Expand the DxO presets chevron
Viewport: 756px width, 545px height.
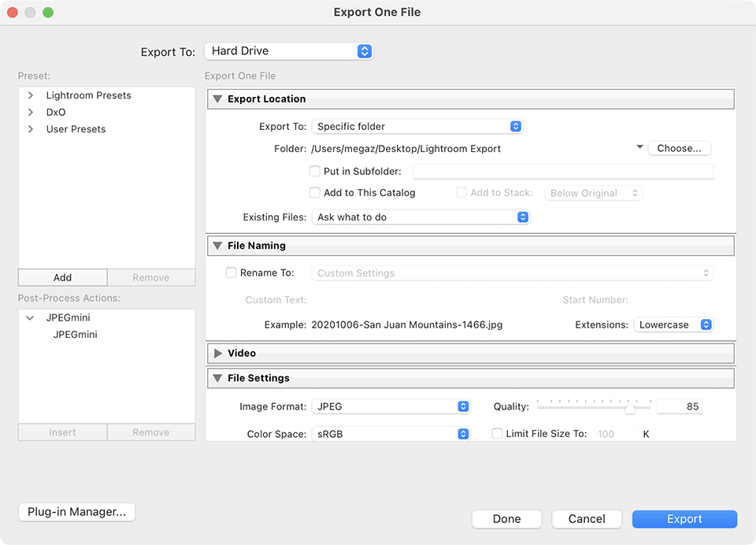(x=31, y=113)
